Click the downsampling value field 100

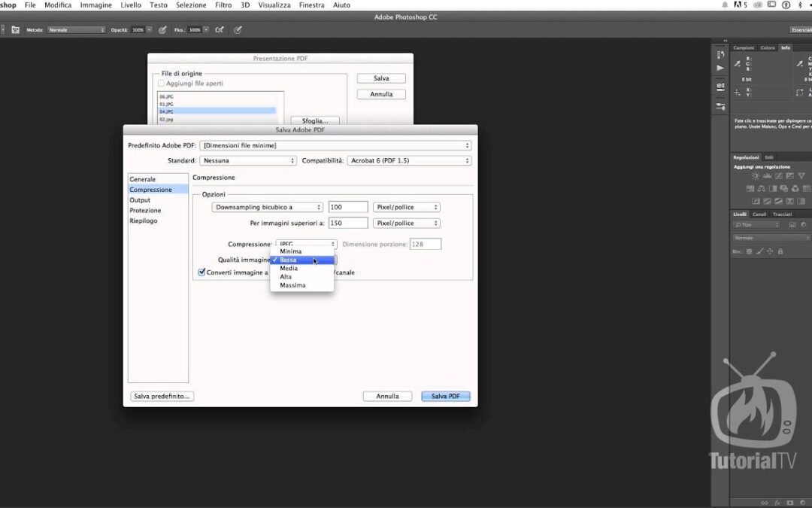click(348, 208)
